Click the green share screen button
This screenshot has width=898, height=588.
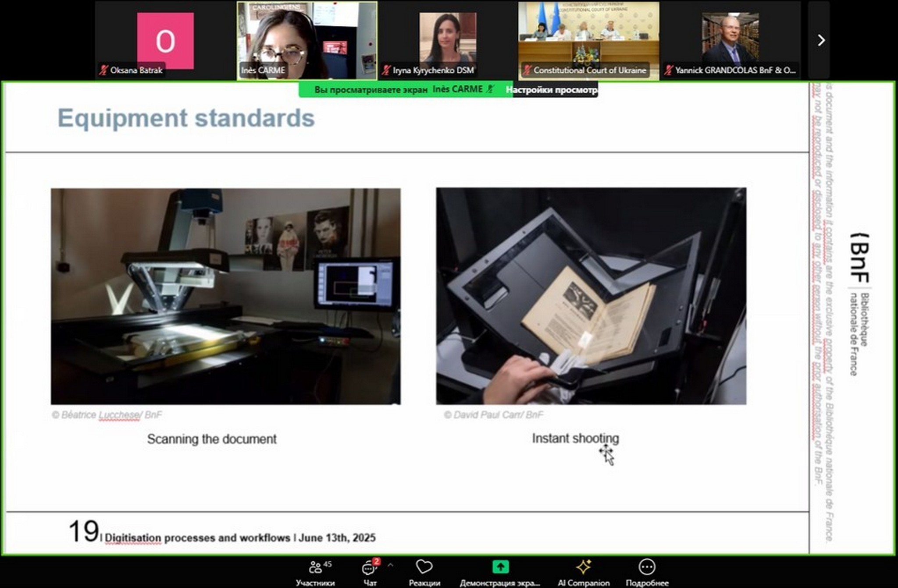point(500,567)
